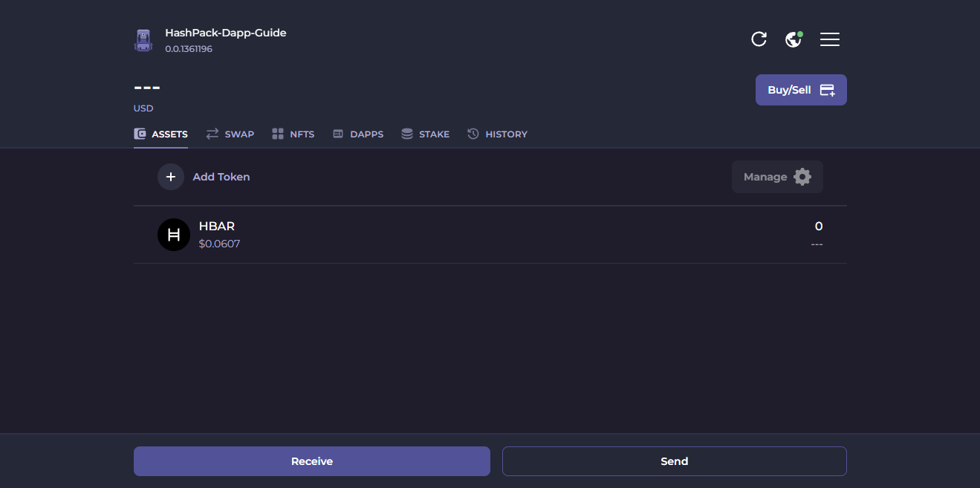The height and width of the screenshot is (488, 980).
Task: Click the plus icon beside Add Token
Action: 171,177
